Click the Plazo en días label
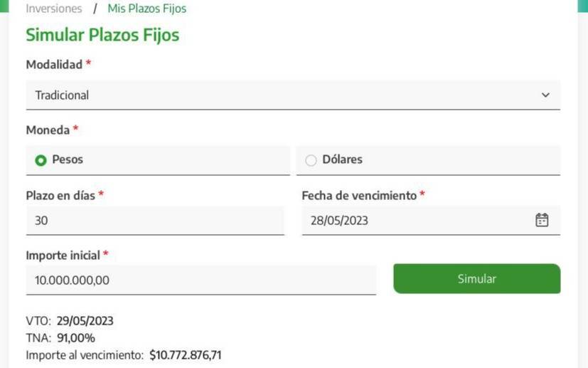This screenshot has width=588, height=368. coord(60,195)
